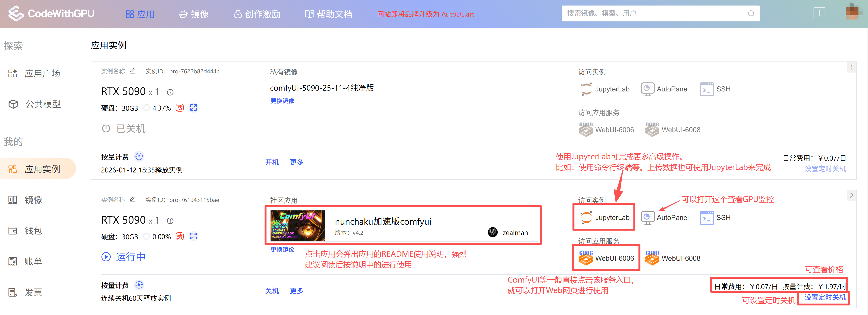Click 更换镜像 under comfyUI-5090 private image

point(282,101)
